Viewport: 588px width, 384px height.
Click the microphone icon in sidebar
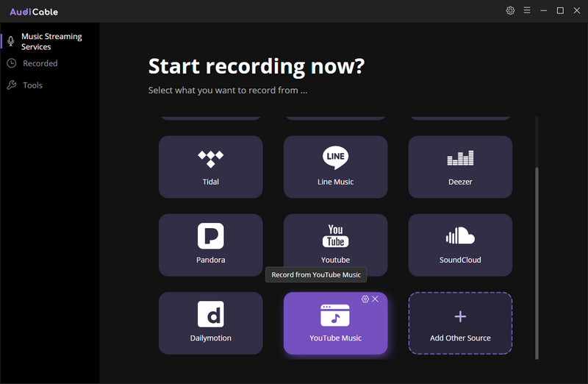click(x=11, y=41)
